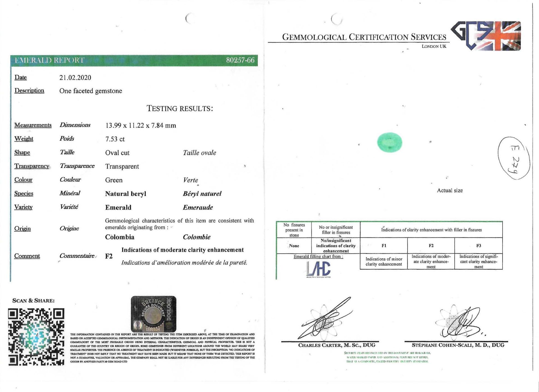Click the name Stéphane Cohen-Scali, M. D., DUG

tap(458, 345)
